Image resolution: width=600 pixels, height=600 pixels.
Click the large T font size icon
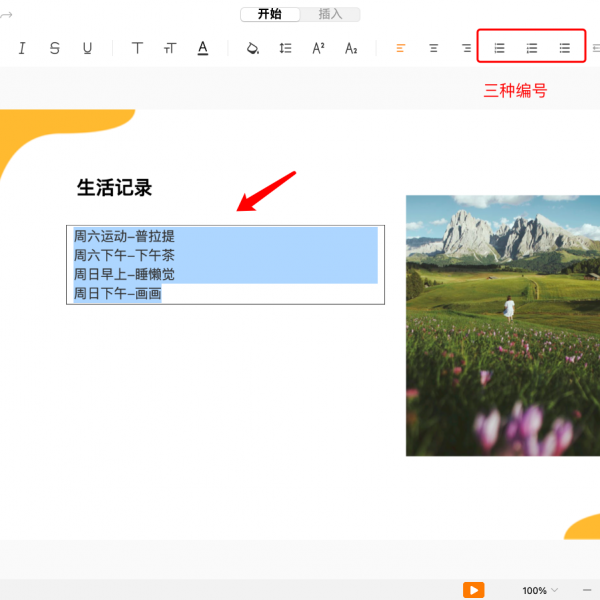click(138, 48)
